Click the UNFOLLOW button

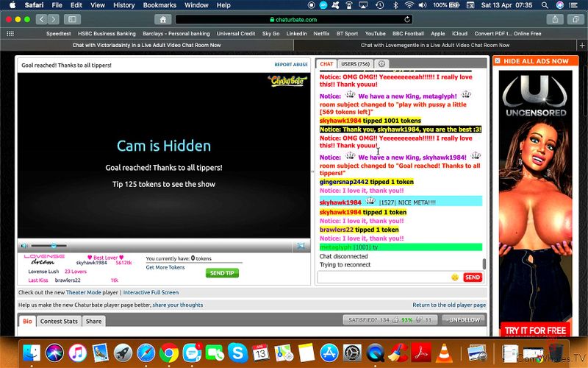point(465,320)
